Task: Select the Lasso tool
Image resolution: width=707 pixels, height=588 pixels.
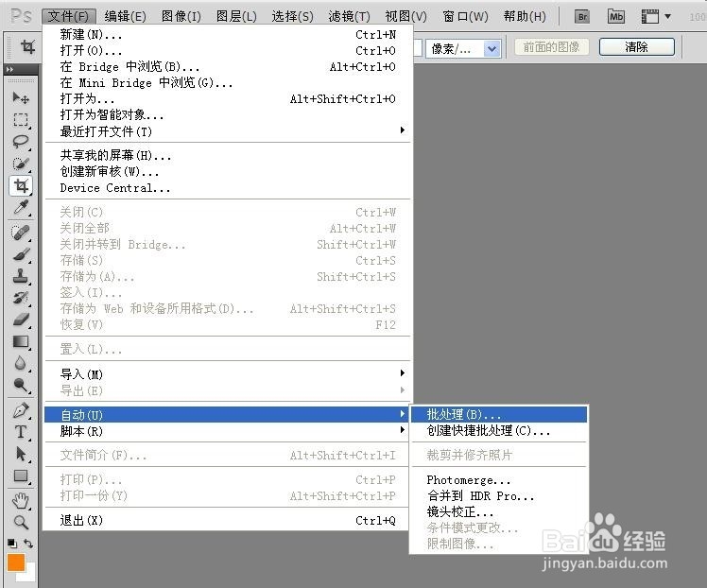Action: tap(21, 142)
